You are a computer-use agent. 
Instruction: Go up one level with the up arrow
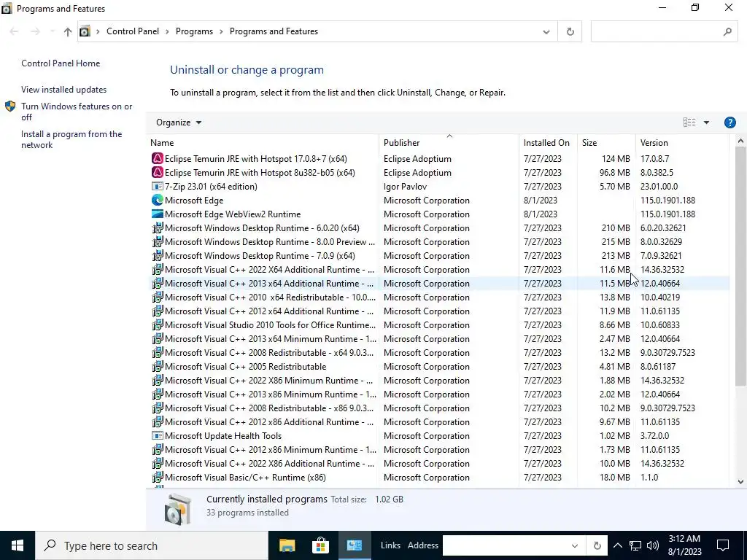pos(68,31)
